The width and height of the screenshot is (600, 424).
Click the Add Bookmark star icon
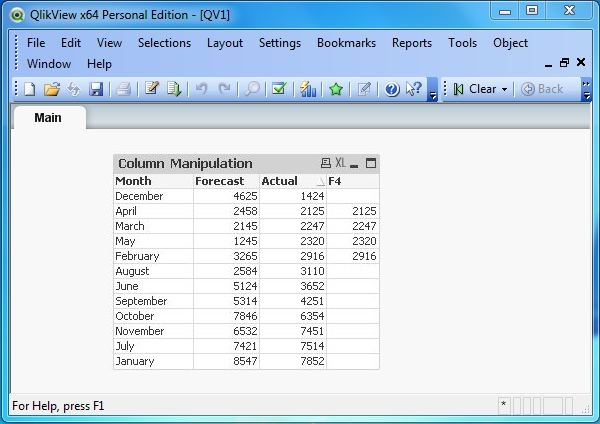[336, 89]
